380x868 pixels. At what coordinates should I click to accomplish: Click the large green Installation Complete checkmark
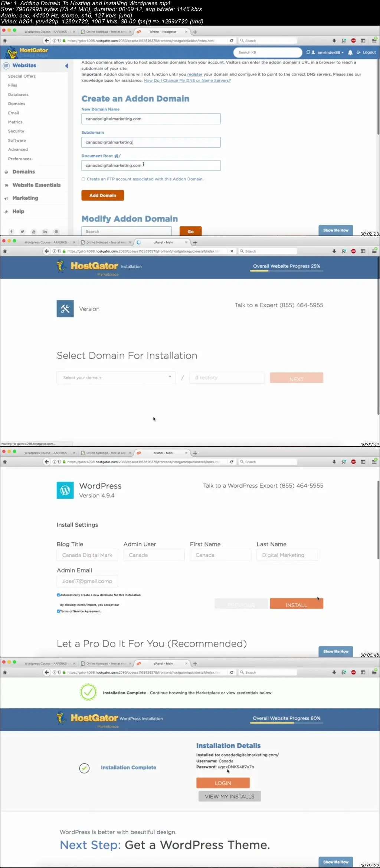point(88,692)
